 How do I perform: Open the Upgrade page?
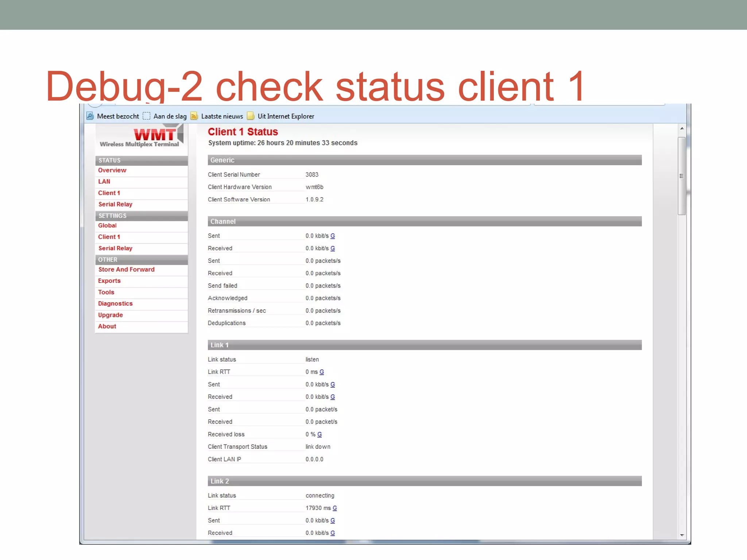[110, 315]
